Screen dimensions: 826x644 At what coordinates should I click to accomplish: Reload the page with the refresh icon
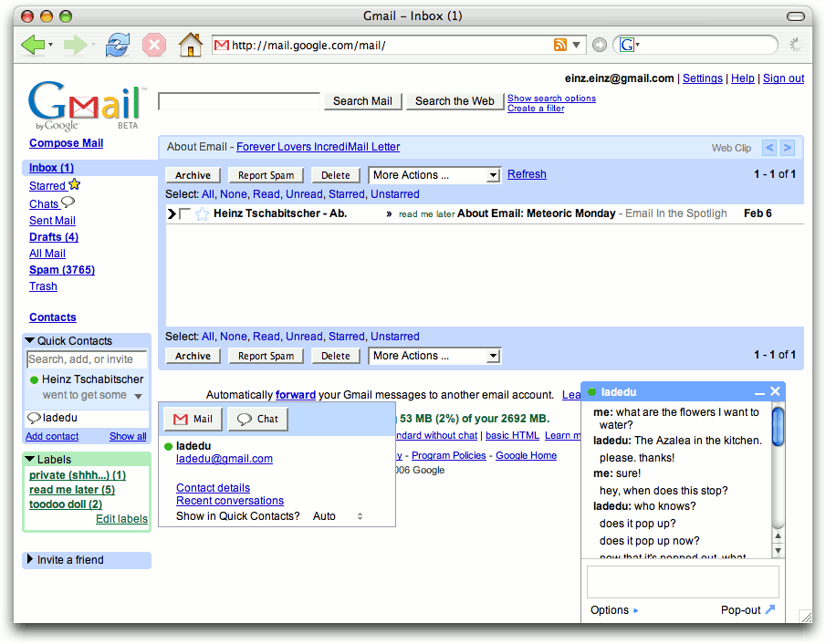coord(118,44)
